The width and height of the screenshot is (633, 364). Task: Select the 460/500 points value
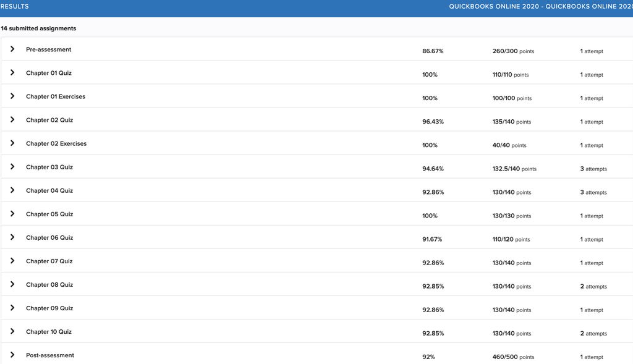click(x=513, y=357)
